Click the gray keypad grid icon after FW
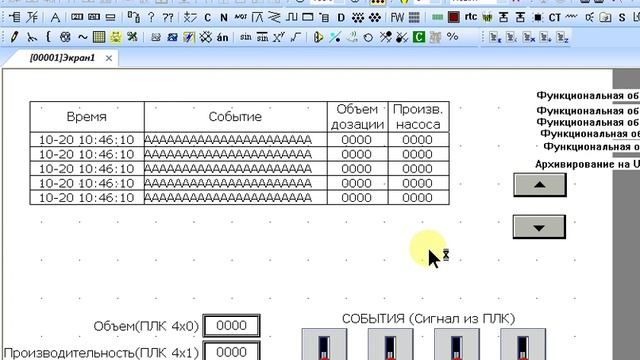This screenshot has width=640, height=360. pyautogui.click(x=414, y=18)
